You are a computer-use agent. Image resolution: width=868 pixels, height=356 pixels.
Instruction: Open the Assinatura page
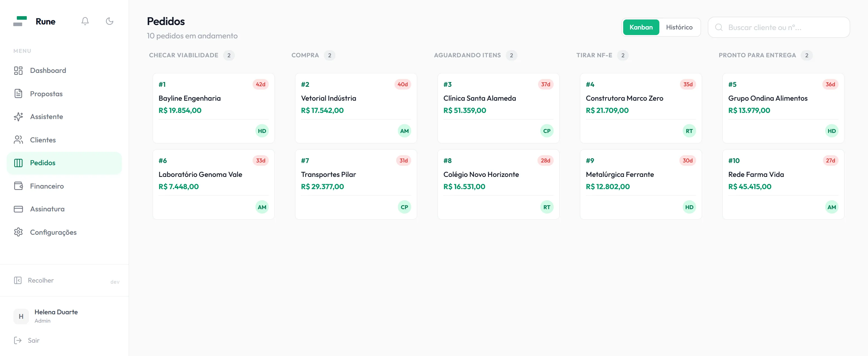click(64, 209)
